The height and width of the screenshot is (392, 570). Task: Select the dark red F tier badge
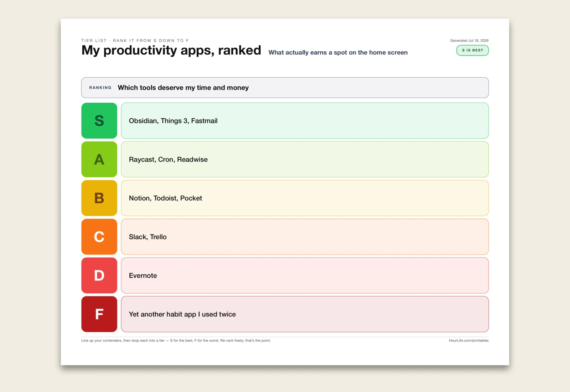[x=99, y=314]
